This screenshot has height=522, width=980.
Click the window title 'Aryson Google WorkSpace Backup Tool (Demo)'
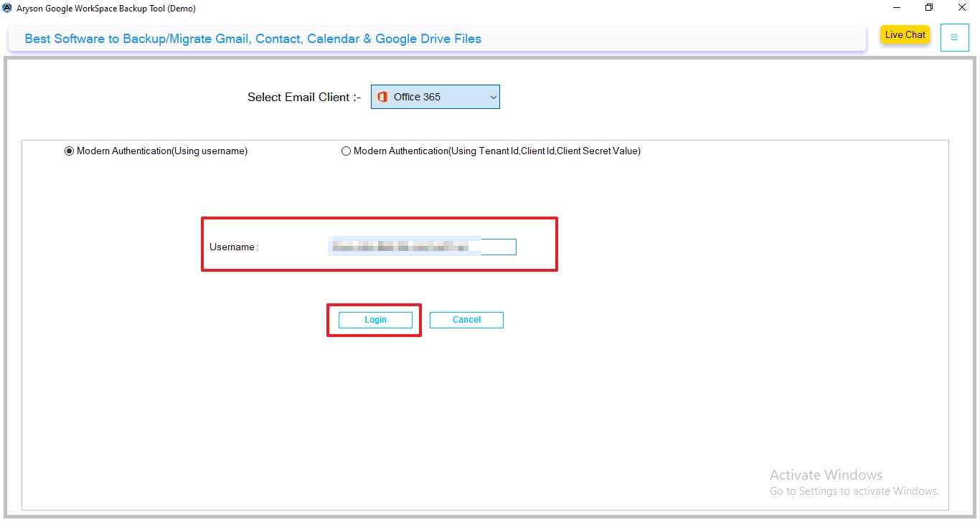[x=106, y=9]
